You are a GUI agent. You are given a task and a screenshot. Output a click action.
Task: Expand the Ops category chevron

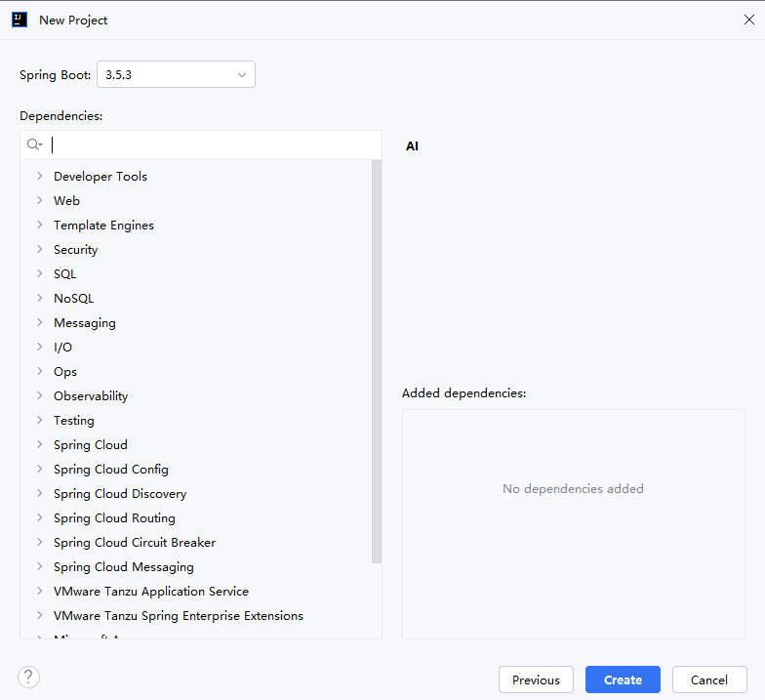(x=39, y=371)
